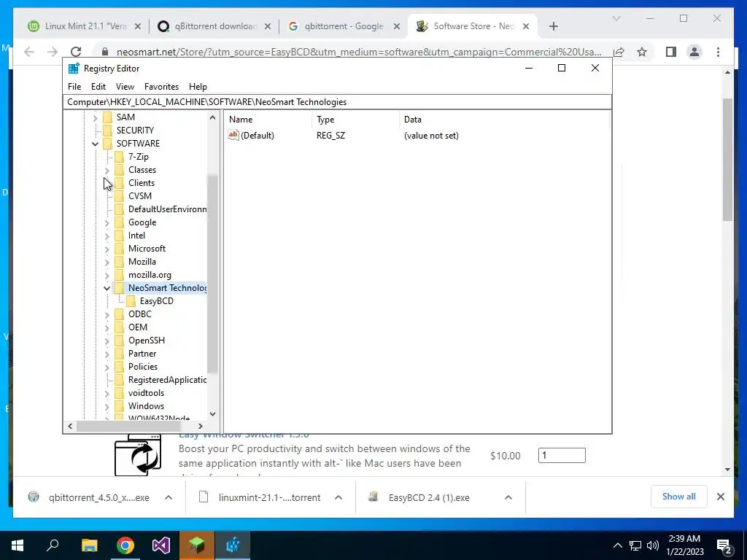This screenshot has width=747, height=560.
Task: Switch to the qBittorrent download tab
Action: 215,26
